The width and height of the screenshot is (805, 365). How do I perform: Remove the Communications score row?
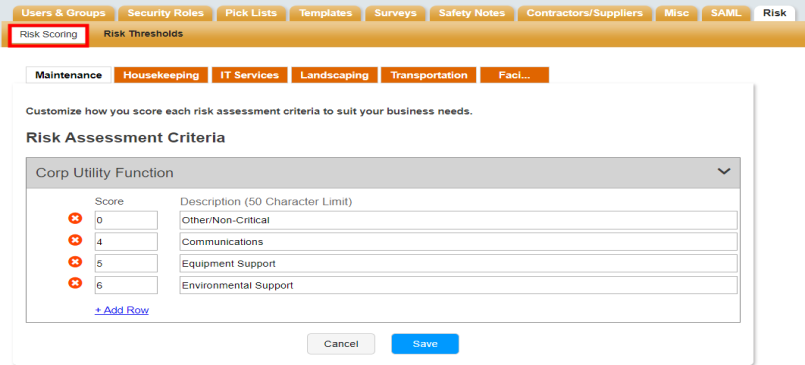pos(75,241)
